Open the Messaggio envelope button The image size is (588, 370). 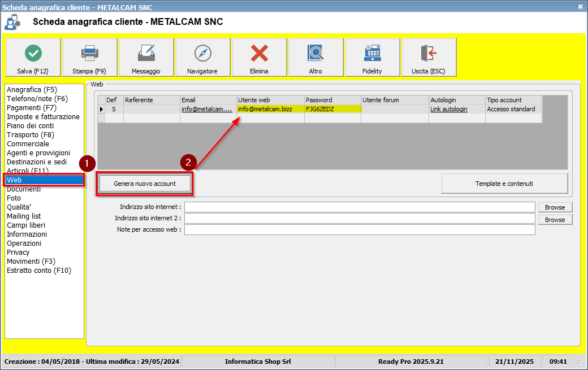pos(146,57)
